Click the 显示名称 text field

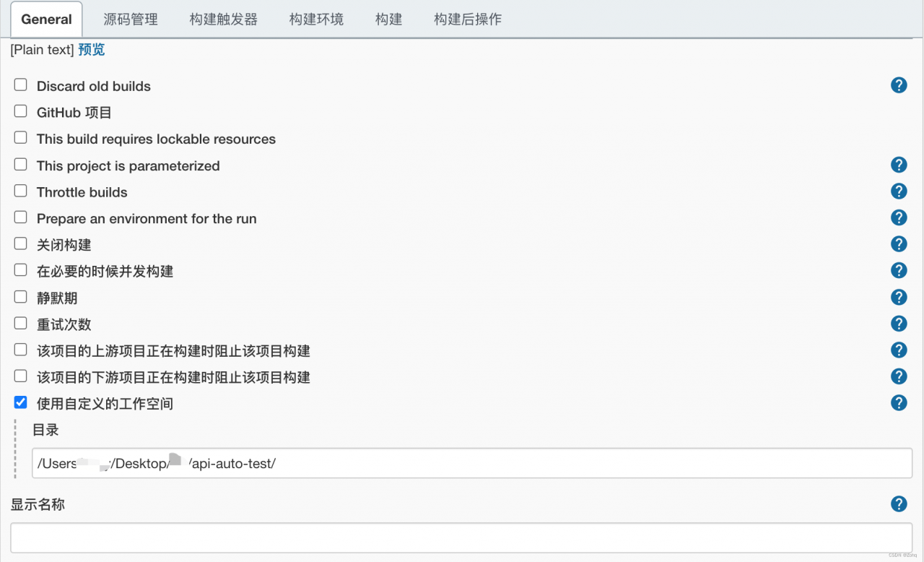[x=462, y=537]
